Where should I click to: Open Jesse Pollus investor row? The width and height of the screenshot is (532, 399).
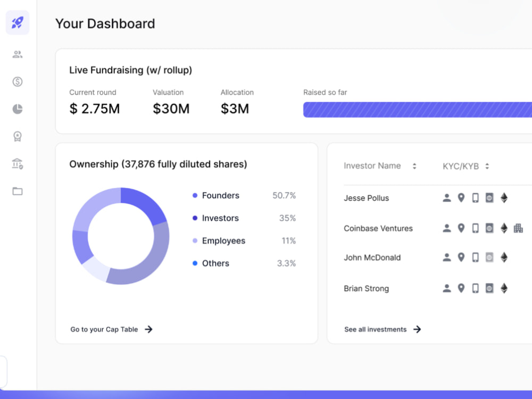point(438,198)
